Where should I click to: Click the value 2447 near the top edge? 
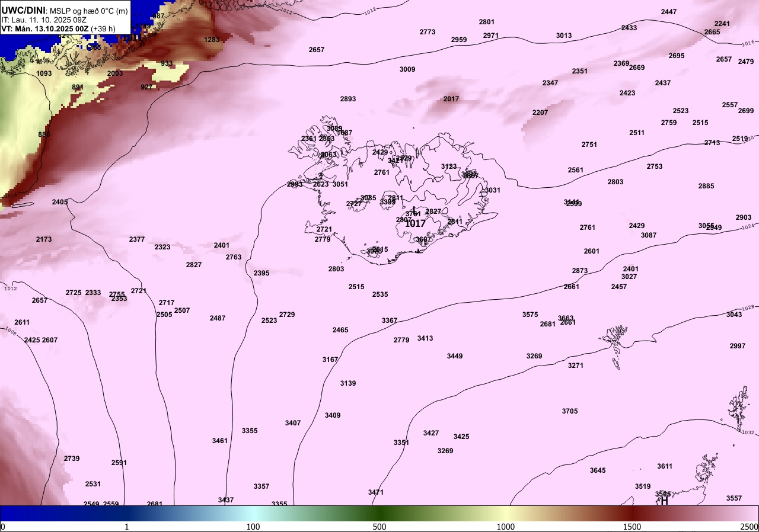669,12
